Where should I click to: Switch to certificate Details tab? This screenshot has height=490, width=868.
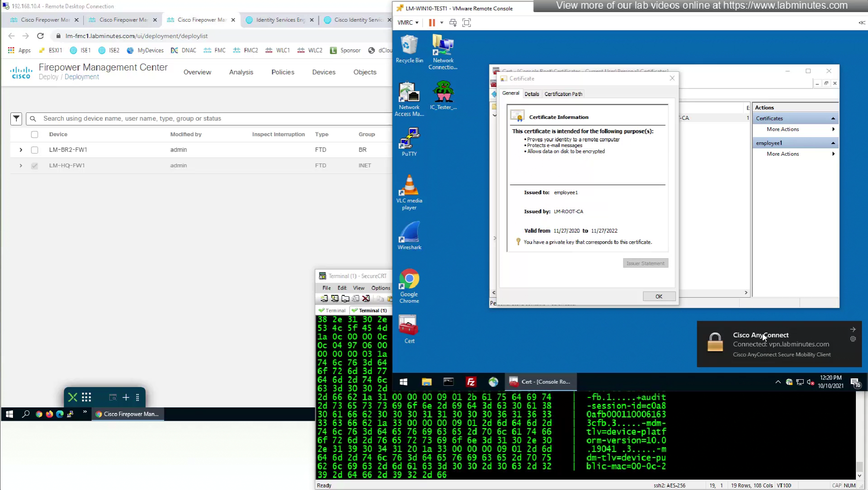[531, 94]
